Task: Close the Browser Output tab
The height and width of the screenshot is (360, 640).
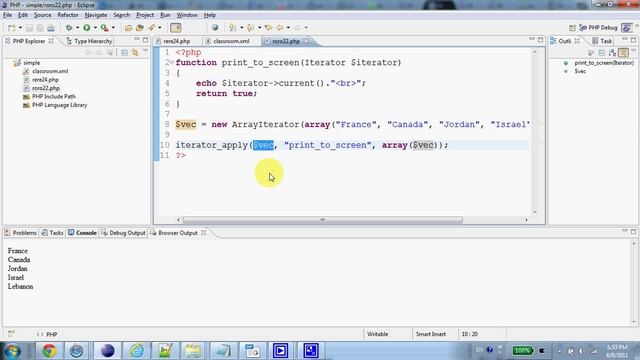Action: 203,233
